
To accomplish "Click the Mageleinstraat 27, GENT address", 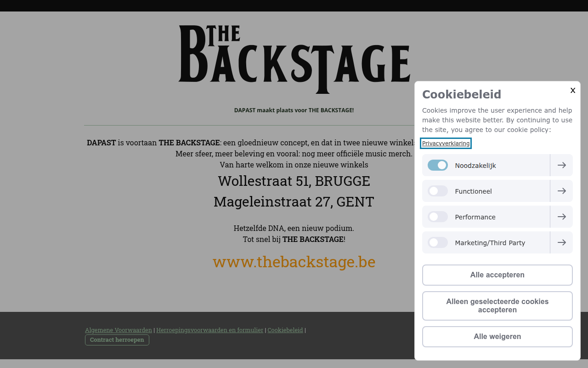I will (294, 202).
